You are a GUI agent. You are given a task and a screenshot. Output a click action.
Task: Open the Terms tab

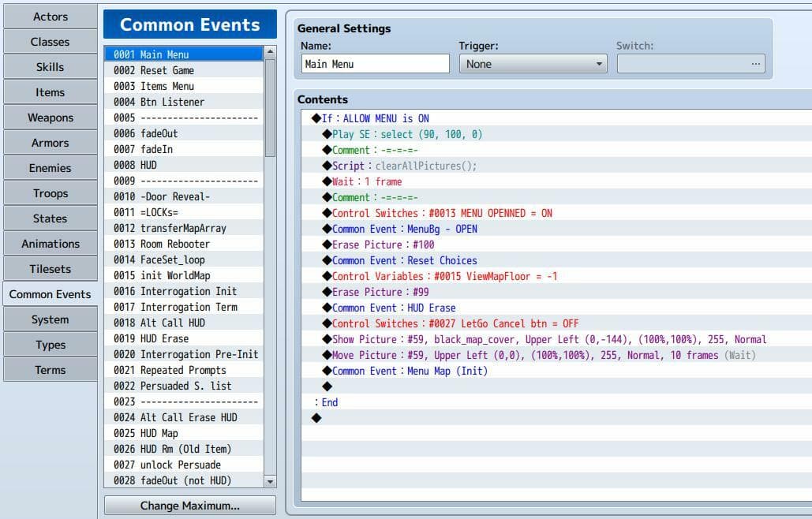(x=51, y=370)
